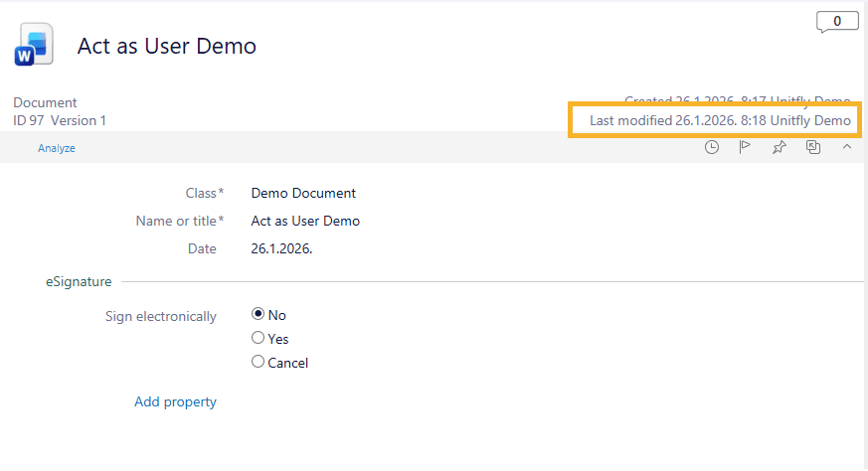Collapse header with the chevron up arrow
Screen dimensions: 868x471
click(847, 147)
